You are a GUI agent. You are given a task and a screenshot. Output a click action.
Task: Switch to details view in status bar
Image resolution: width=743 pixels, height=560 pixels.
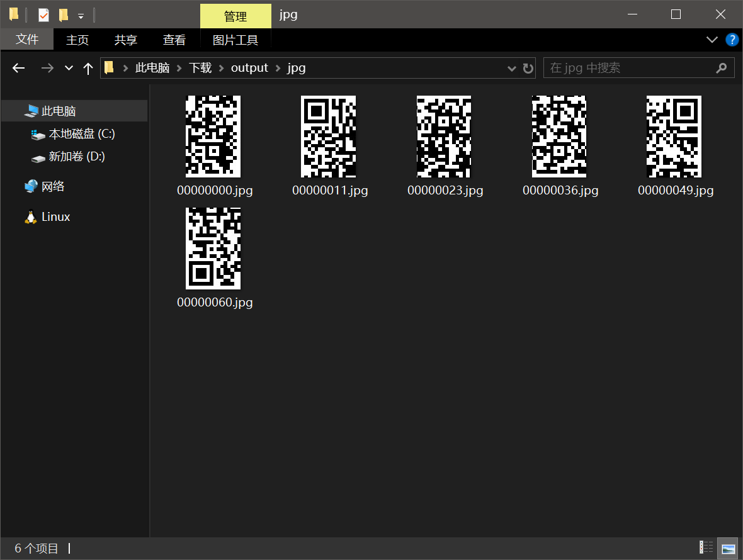[x=706, y=548]
